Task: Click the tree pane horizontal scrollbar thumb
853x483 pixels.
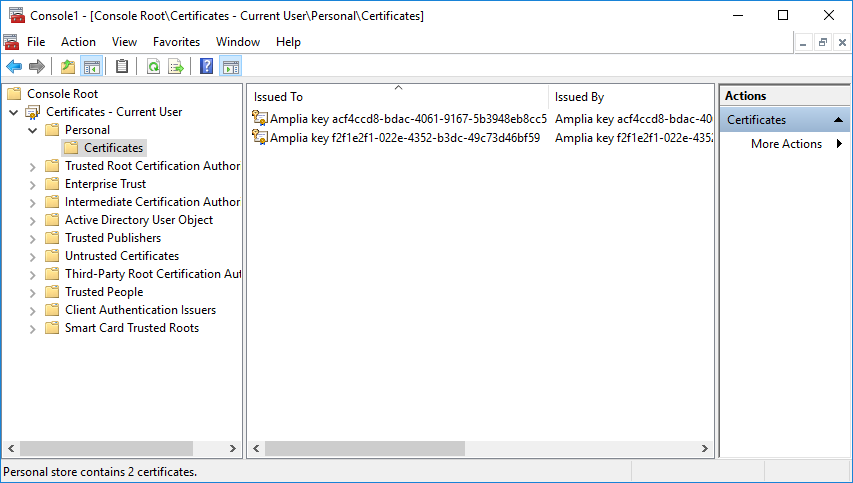Action: coord(106,449)
